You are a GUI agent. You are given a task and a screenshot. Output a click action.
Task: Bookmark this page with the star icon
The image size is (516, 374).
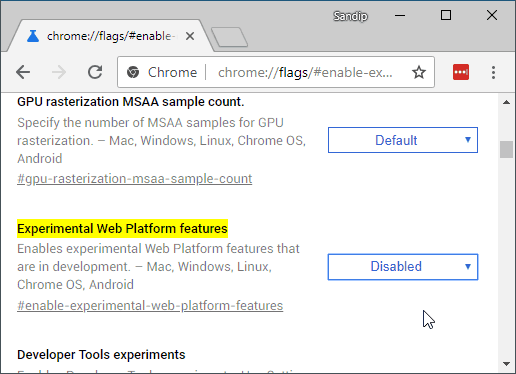pyautogui.click(x=419, y=72)
